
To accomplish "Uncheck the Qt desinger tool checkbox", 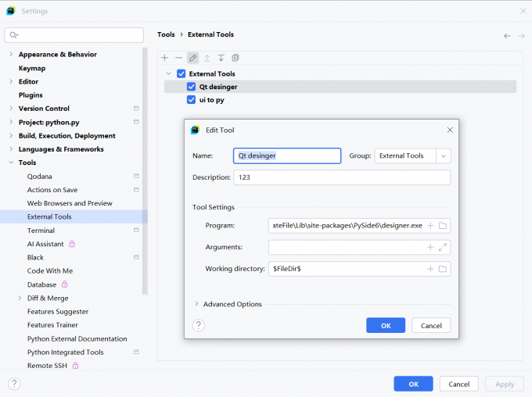I will coord(192,87).
